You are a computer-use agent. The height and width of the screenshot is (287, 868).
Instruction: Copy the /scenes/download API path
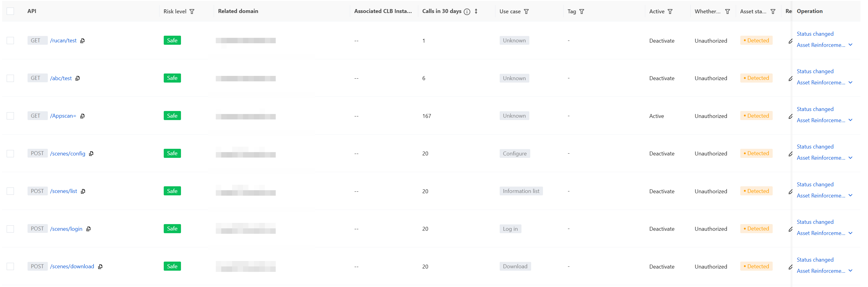pyautogui.click(x=100, y=267)
